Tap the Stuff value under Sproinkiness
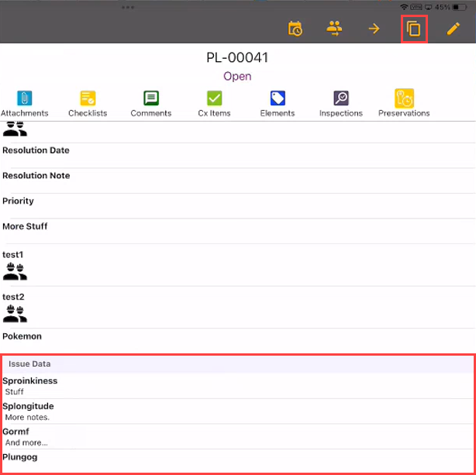 [x=14, y=392]
